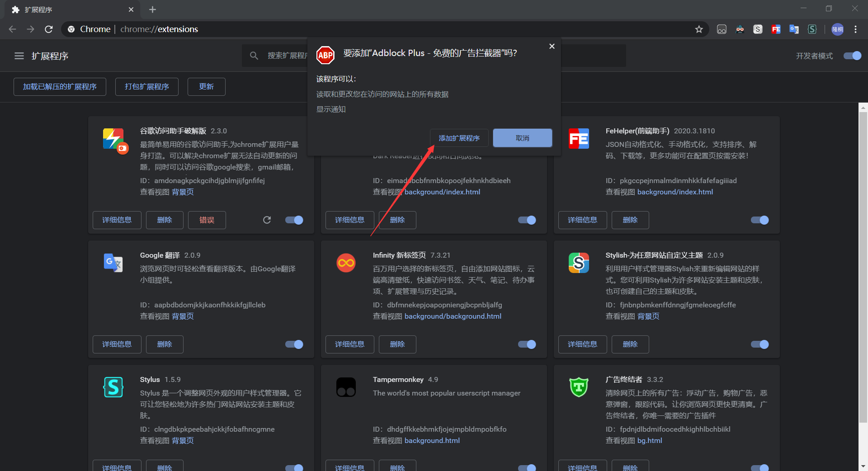
Task: Click the search magnifier icon
Action: pos(254,56)
